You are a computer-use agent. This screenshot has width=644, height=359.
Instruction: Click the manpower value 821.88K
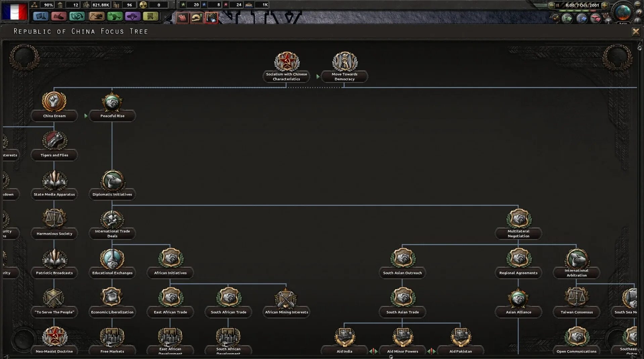101,5
